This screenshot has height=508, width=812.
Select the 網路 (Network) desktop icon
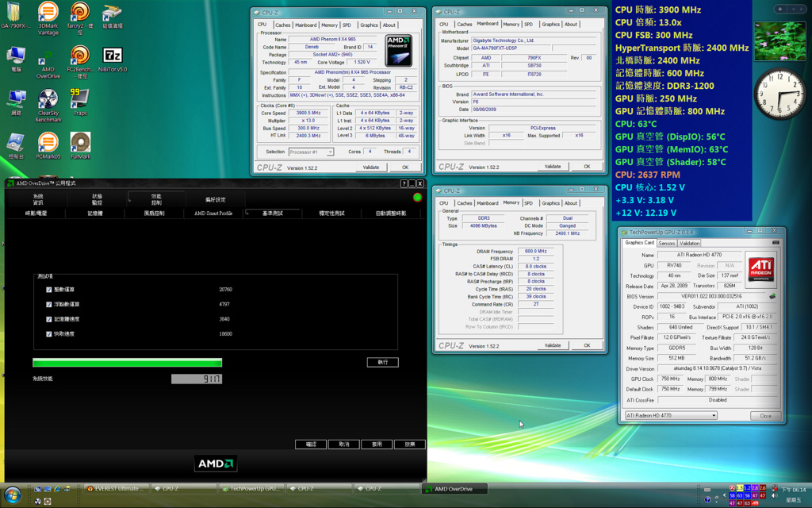(16, 102)
